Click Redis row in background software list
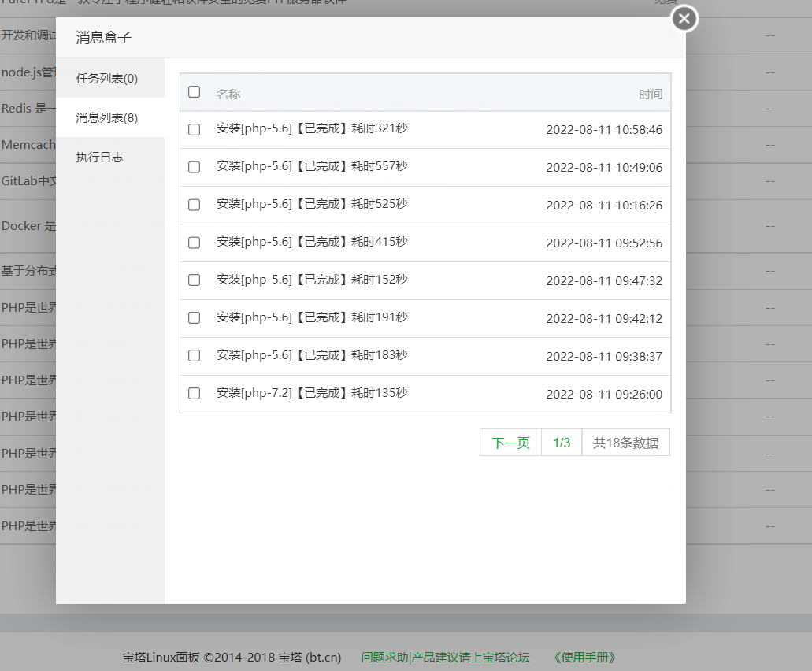812x671 pixels. [x=28, y=109]
